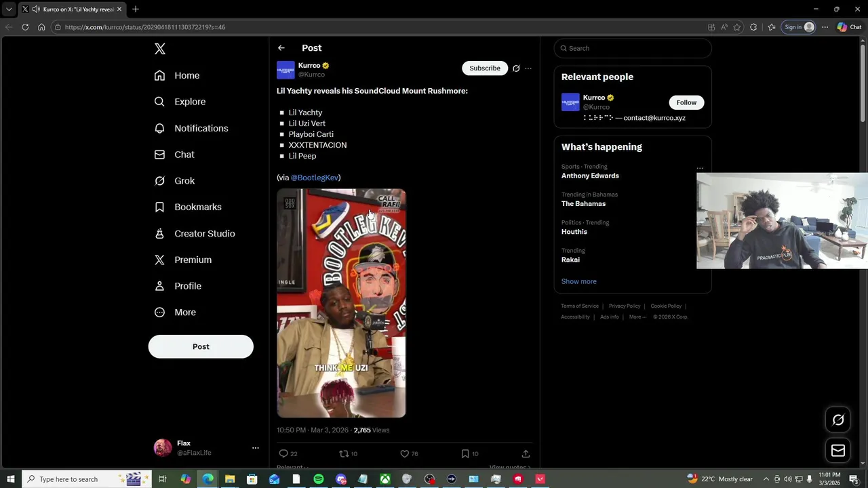The image size is (868, 488).
Task: Play the Lil Yachty video
Action: pos(341,303)
